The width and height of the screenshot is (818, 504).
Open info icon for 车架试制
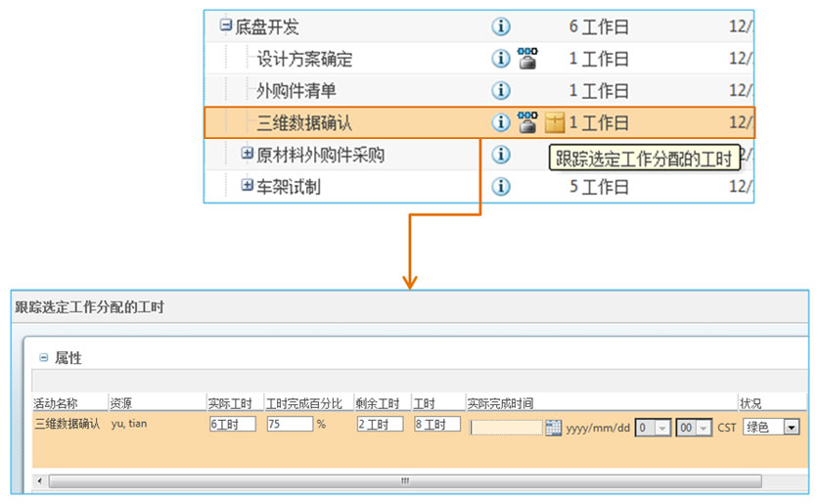501,187
